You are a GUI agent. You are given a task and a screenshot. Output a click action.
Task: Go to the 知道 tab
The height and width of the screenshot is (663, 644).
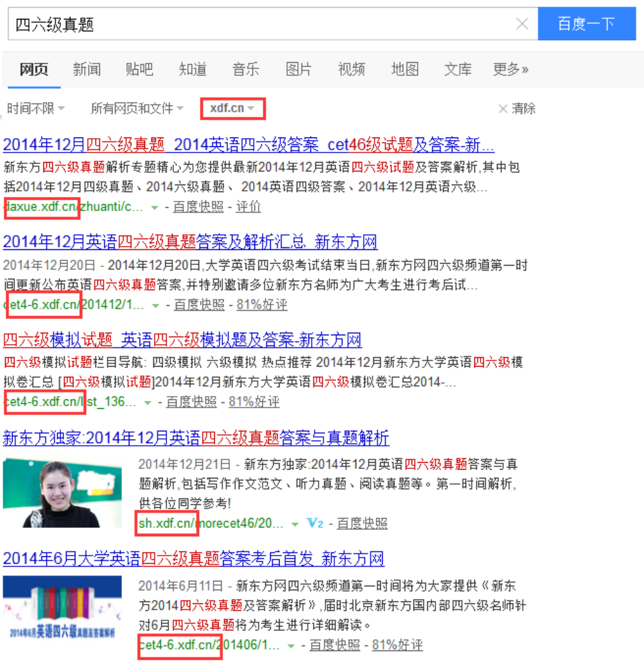192,69
